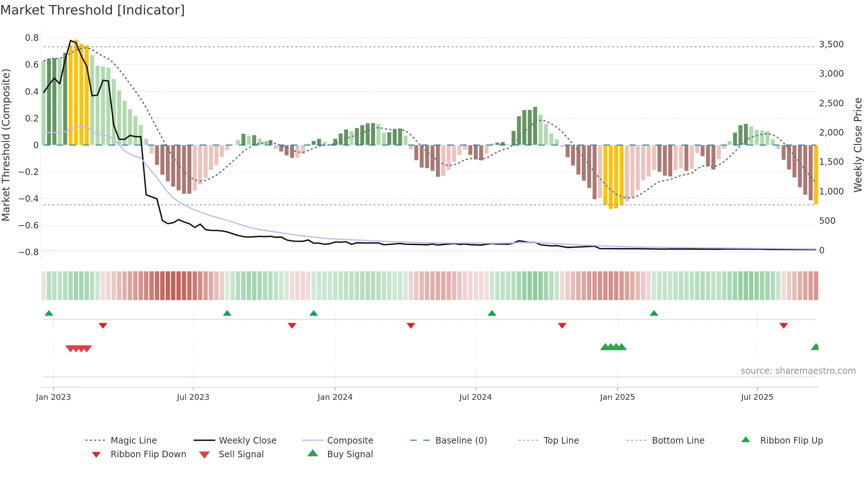The height and width of the screenshot is (488, 868).
Task: Click the Jan 2024 x-axis label
Action: click(x=335, y=397)
